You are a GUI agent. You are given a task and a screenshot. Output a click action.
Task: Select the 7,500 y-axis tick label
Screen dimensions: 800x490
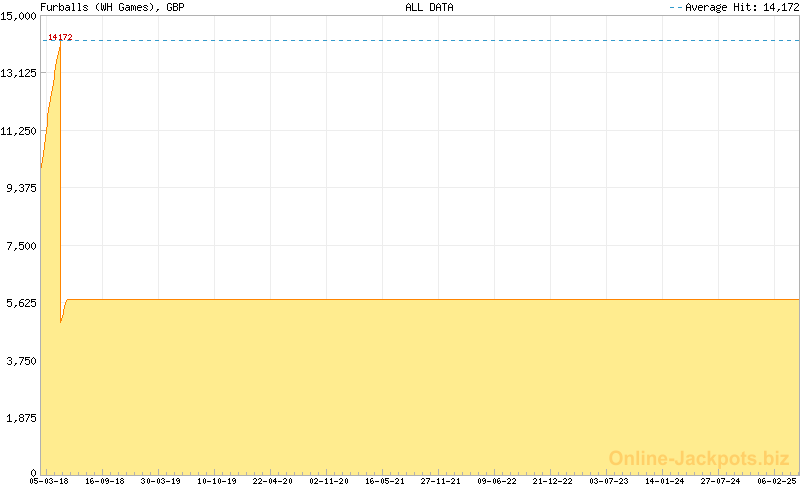point(21,246)
